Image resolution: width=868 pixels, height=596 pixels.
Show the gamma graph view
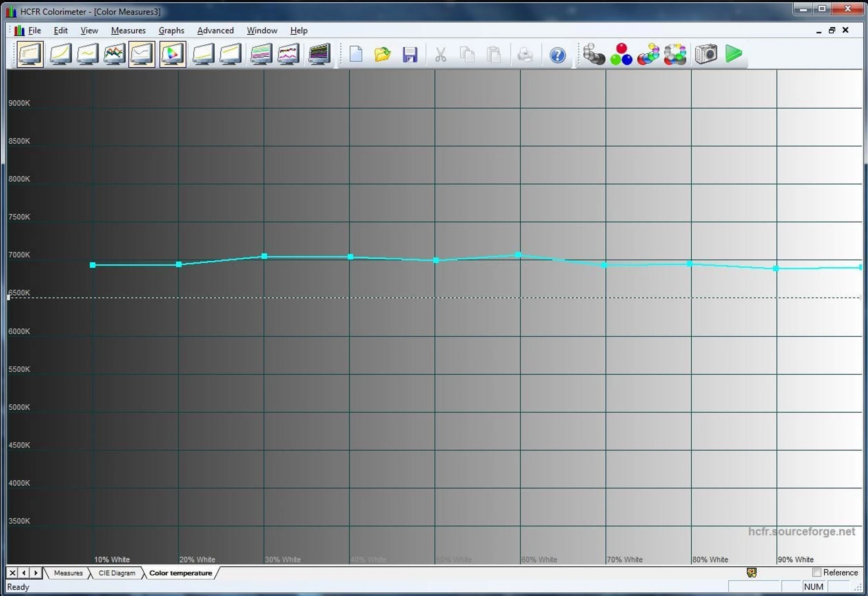pos(87,54)
